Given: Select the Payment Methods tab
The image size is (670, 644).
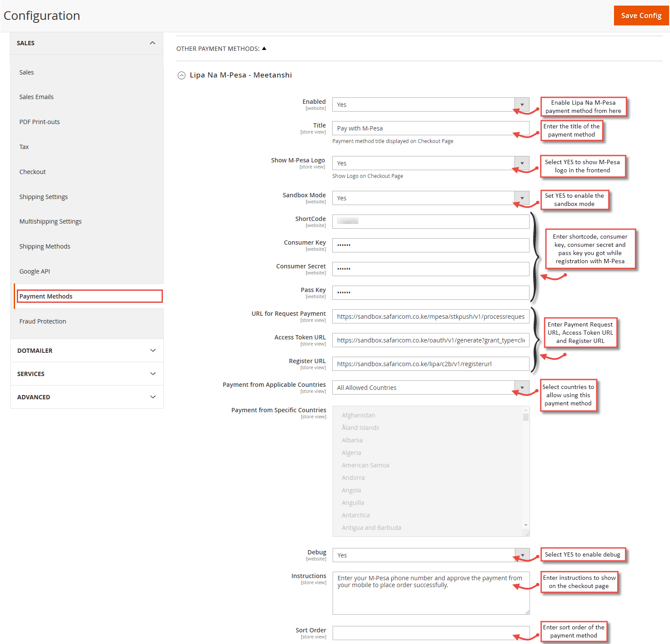Looking at the screenshot, I should [x=90, y=296].
